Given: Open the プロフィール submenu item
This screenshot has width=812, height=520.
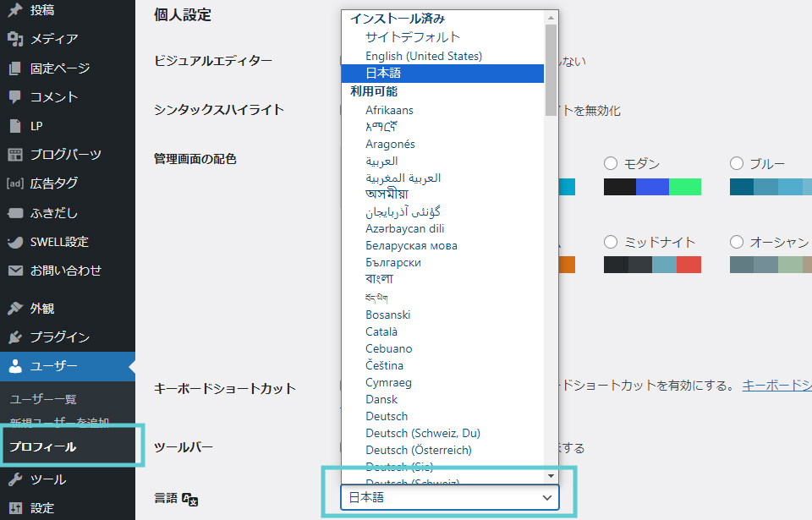Looking at the screenshot, I should point(43,446).
